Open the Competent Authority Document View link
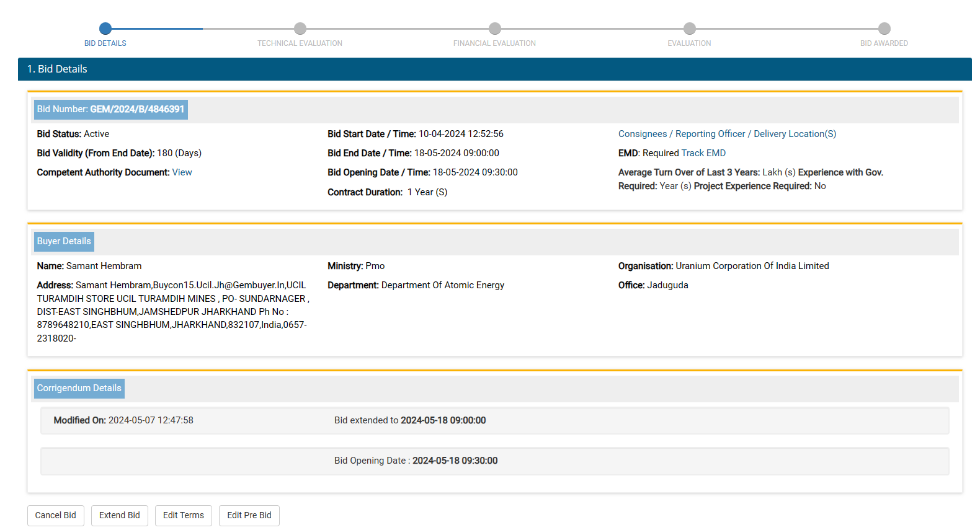This screenshot has width=980, height=530. (x=182, y=172)
